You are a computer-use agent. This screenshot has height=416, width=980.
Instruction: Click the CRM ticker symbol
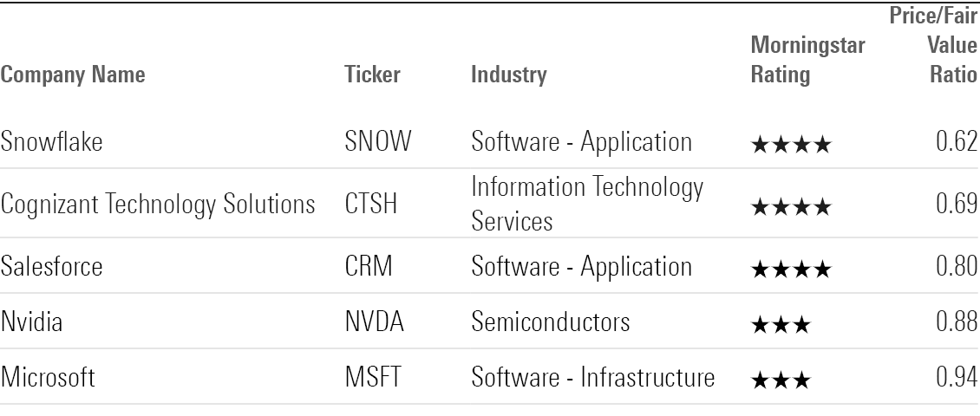(368, 267)
